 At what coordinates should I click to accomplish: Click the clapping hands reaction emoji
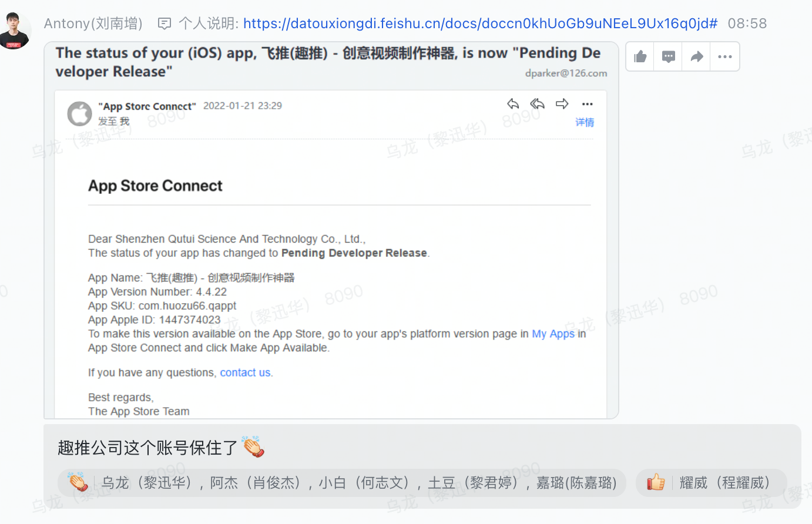click(78, 483)
